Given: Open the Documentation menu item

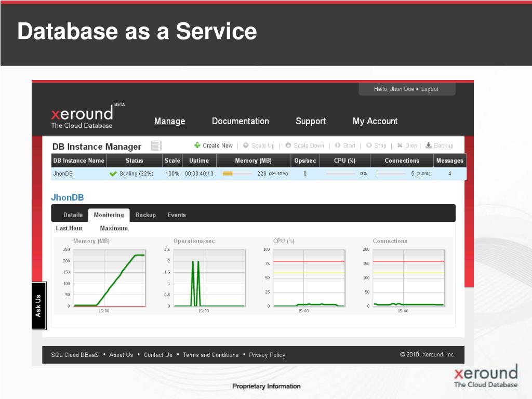Looking at the screenshot, I should (240, 121).
